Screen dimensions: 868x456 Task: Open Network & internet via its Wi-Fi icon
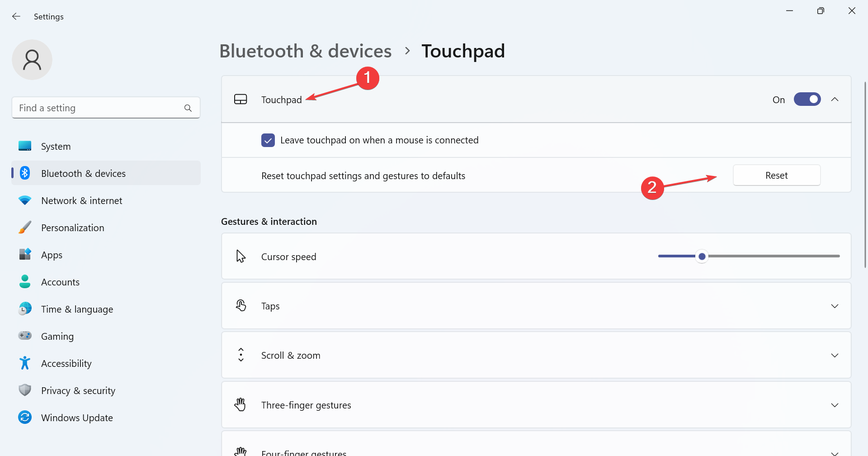[25, 200]
